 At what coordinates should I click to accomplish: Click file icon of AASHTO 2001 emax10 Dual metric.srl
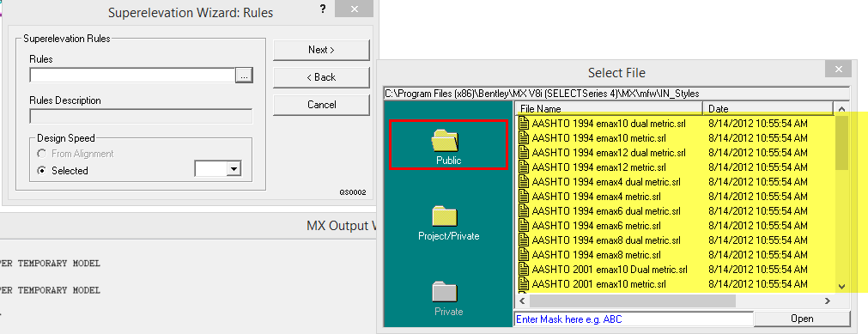[524, 270]
